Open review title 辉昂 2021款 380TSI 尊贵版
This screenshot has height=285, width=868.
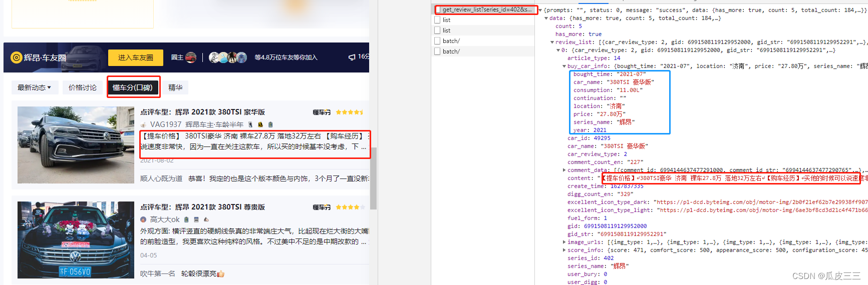point(202,207)
